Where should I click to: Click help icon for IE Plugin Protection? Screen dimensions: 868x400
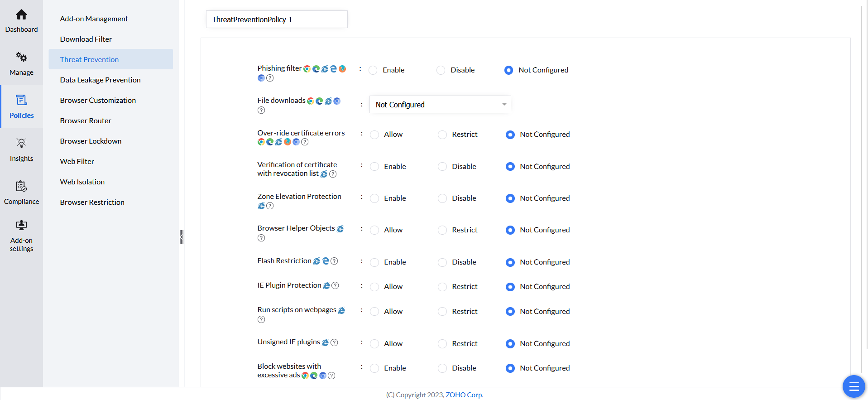335,285
